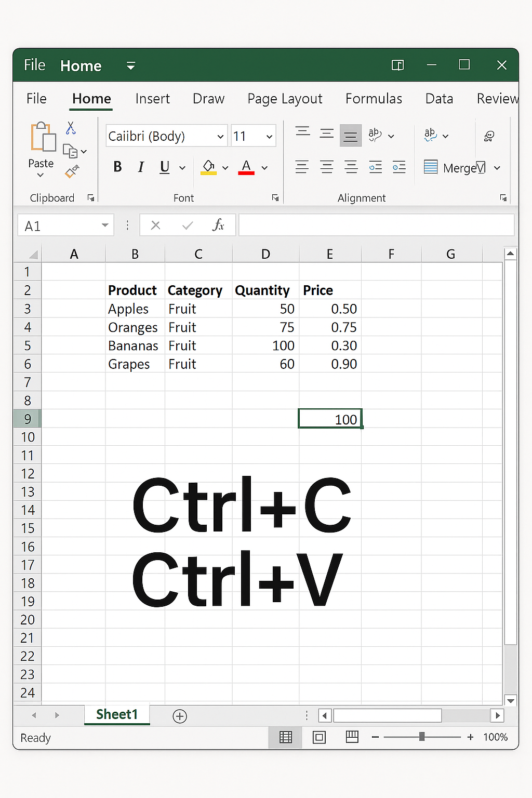Open font color dropdown arrow
This screenshot has height=798, width=532.
click(x=264, y=168)
